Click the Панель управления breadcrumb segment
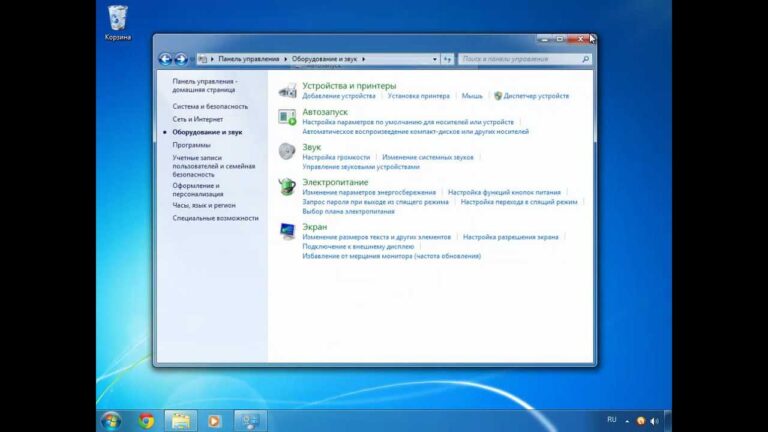Viewport: 768px width, 432px height. (x=249, y=59)
